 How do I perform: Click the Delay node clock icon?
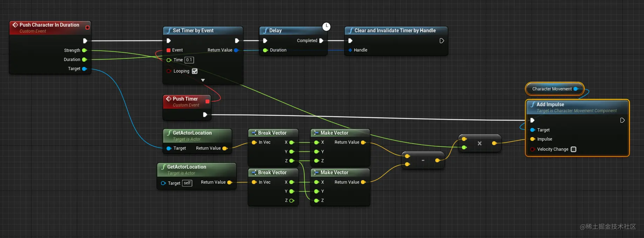(x=326, y=27)
